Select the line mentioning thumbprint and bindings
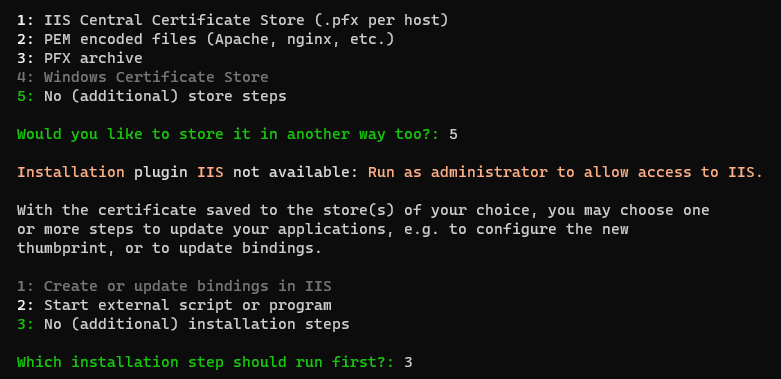 click(x=169, y=249)
